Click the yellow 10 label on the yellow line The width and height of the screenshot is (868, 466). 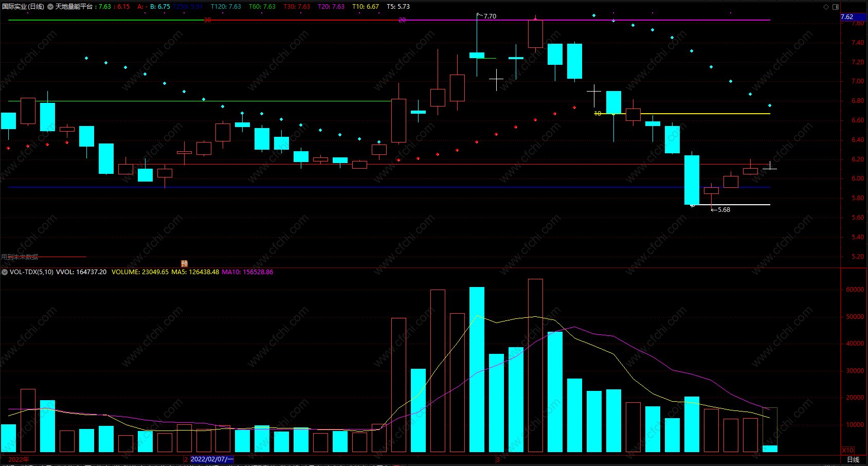coord(598,114)
